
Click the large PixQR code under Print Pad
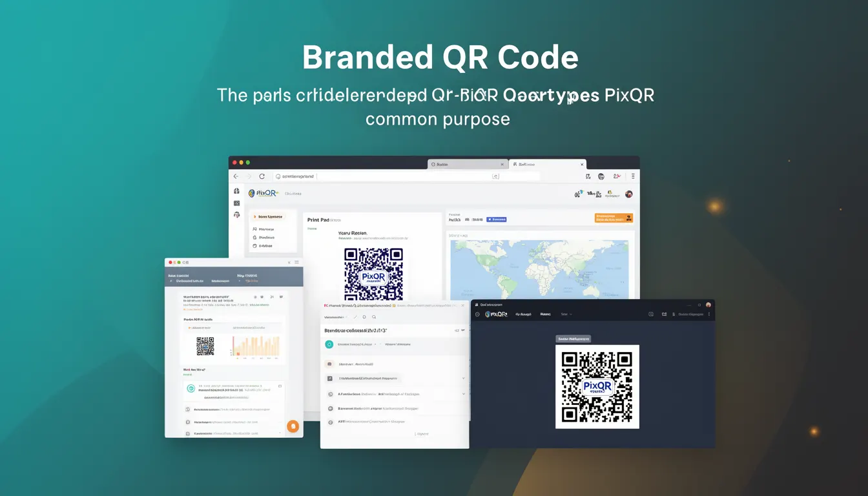[x=373, y=274]
